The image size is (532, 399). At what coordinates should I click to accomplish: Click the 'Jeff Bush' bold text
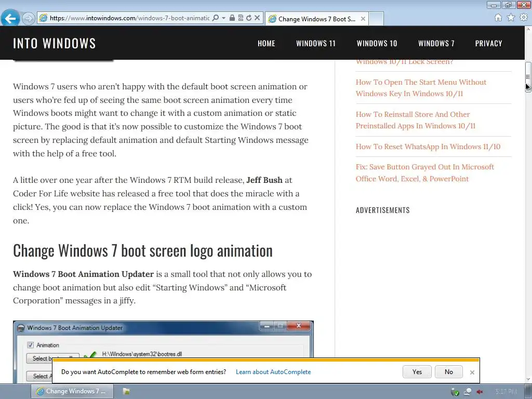click(x=264, y=180)
